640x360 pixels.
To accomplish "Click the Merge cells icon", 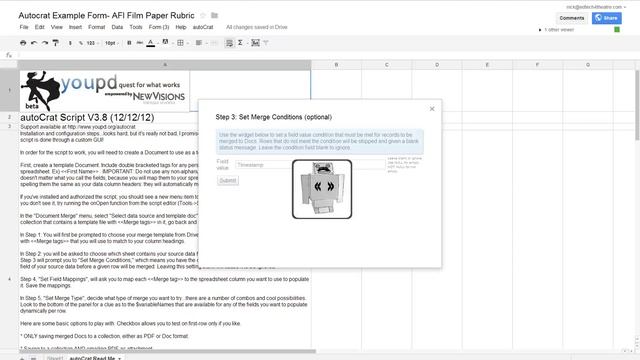I will (214, 43).
